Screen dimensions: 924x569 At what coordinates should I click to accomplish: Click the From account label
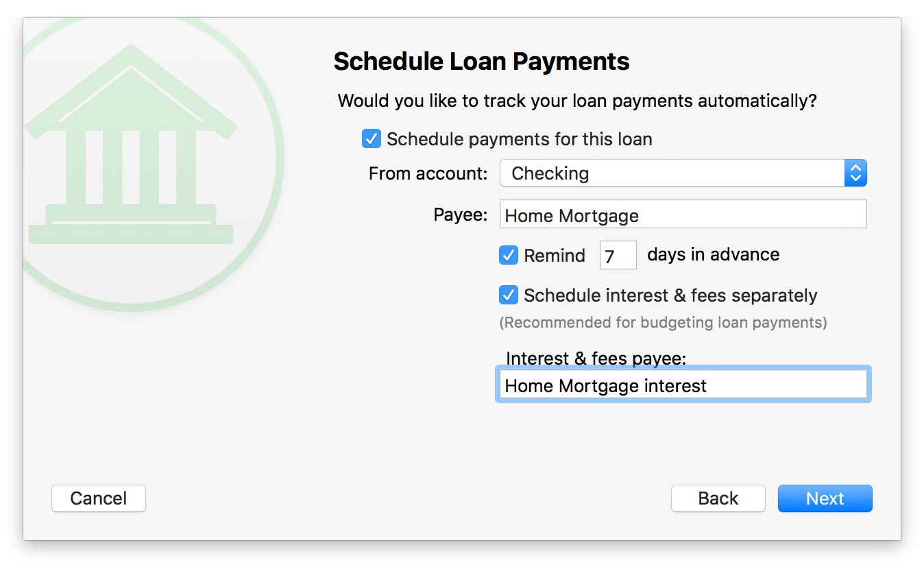(428, 173)
